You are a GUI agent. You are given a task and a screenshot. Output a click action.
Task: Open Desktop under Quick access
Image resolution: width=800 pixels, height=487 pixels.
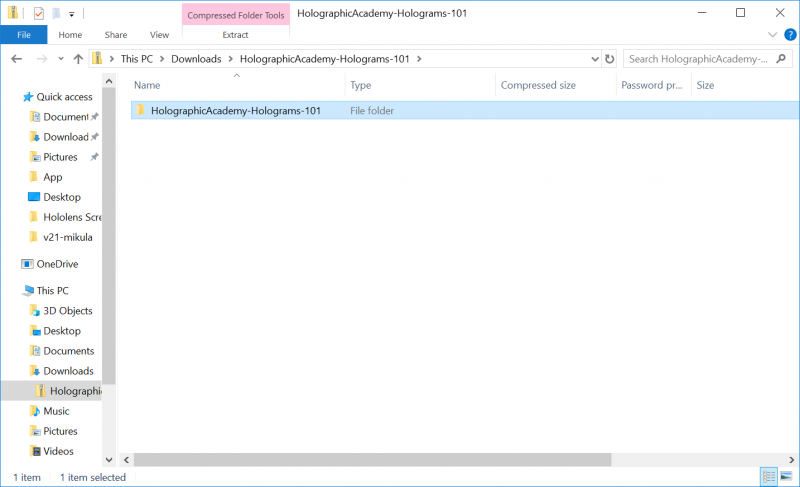tap(61, 197)
